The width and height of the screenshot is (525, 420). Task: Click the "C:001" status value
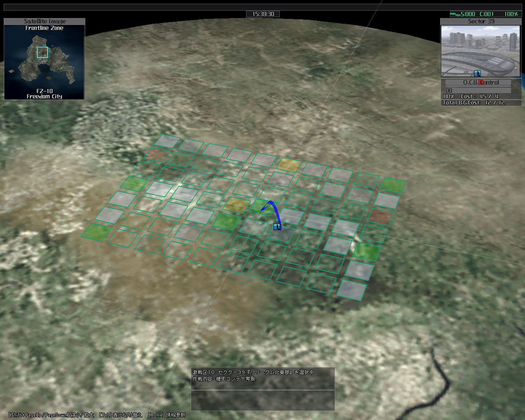tap(487, 14)
